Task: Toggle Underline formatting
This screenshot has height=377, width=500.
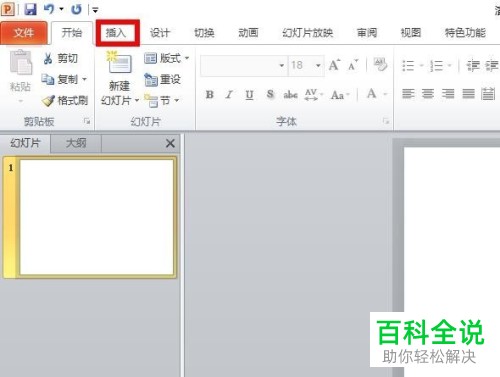Action: click(x=249, y=95)
